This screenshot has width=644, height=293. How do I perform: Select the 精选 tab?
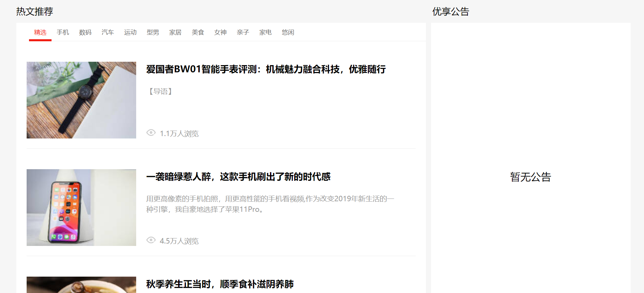pyautogui.click(x=40, y=32)
